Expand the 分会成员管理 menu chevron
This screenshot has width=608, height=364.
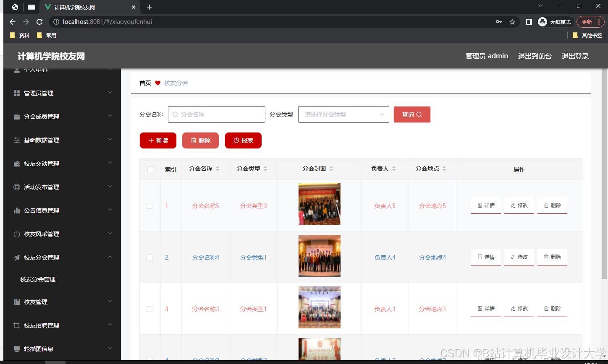click(110, 116)
